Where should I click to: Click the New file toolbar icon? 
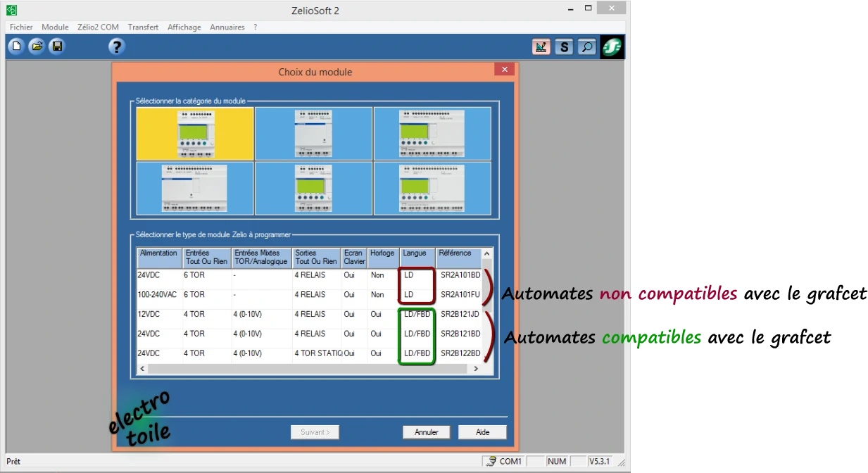click(x=16, y=46)
